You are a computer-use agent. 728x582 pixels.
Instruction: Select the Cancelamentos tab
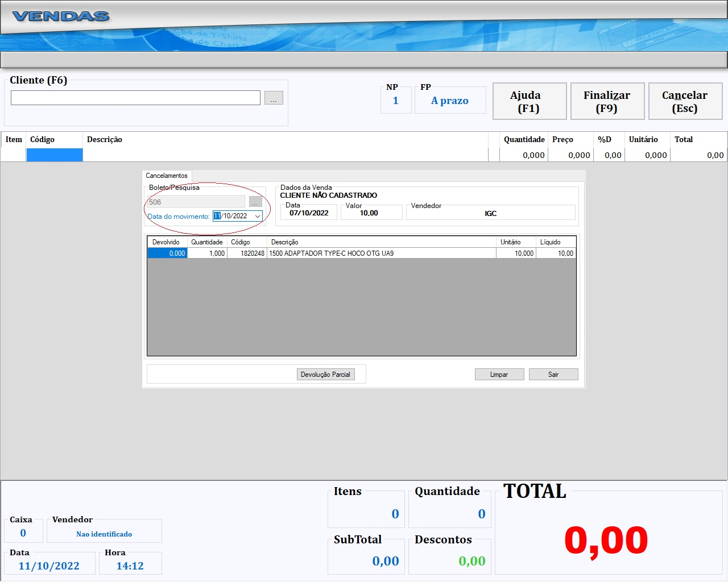click(x=167, y=176)
